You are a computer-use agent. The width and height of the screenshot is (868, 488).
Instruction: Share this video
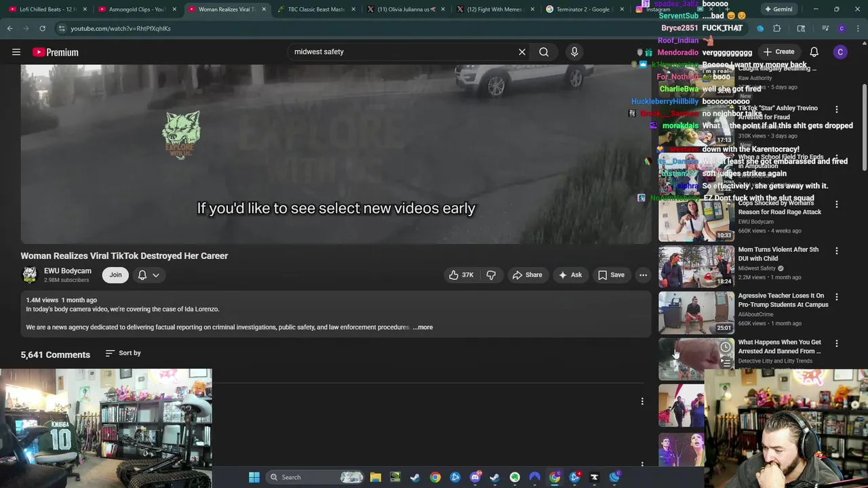[527, 274]
